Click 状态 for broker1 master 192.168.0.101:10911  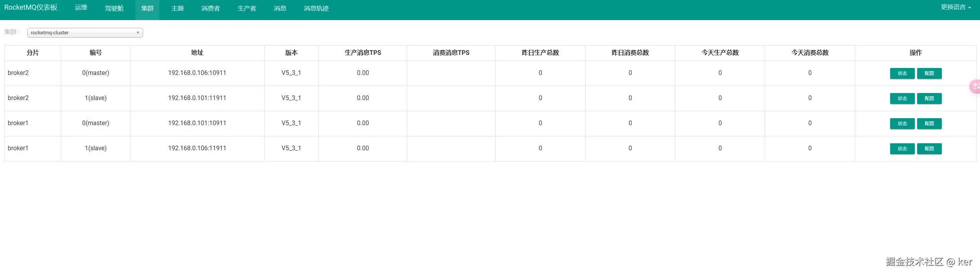click(902, 124)
